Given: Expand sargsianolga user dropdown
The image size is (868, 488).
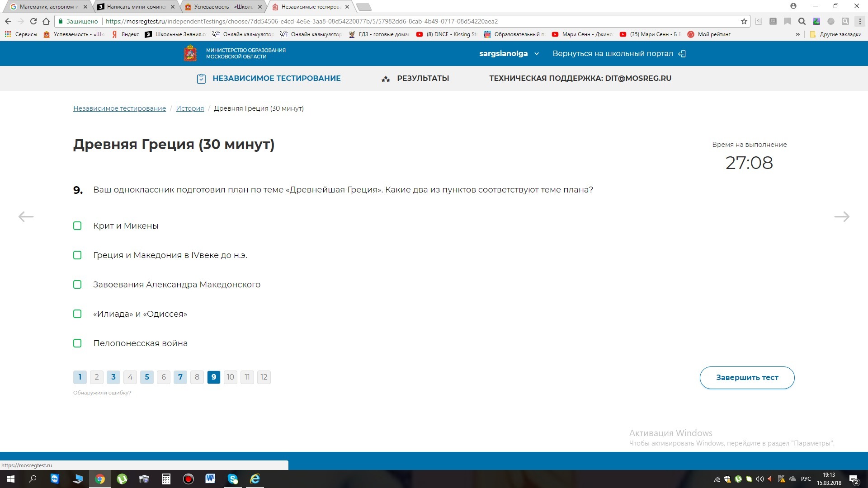Looking at the screenshot, I should pos(537,54).
